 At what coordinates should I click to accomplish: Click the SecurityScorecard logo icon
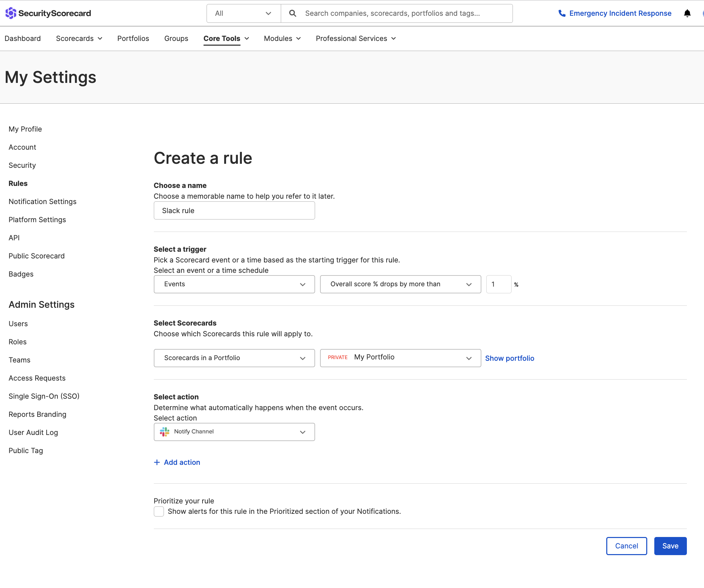point(10,13)
